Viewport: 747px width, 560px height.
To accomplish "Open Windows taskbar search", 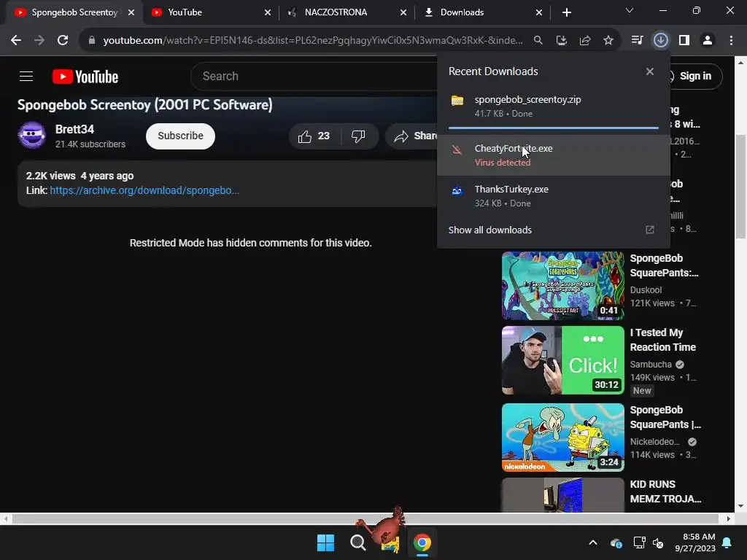I will [357, 542].
